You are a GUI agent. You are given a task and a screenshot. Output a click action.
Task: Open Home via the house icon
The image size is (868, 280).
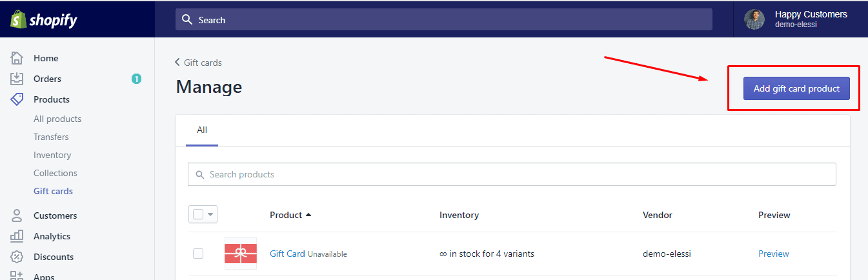point(17,58)
